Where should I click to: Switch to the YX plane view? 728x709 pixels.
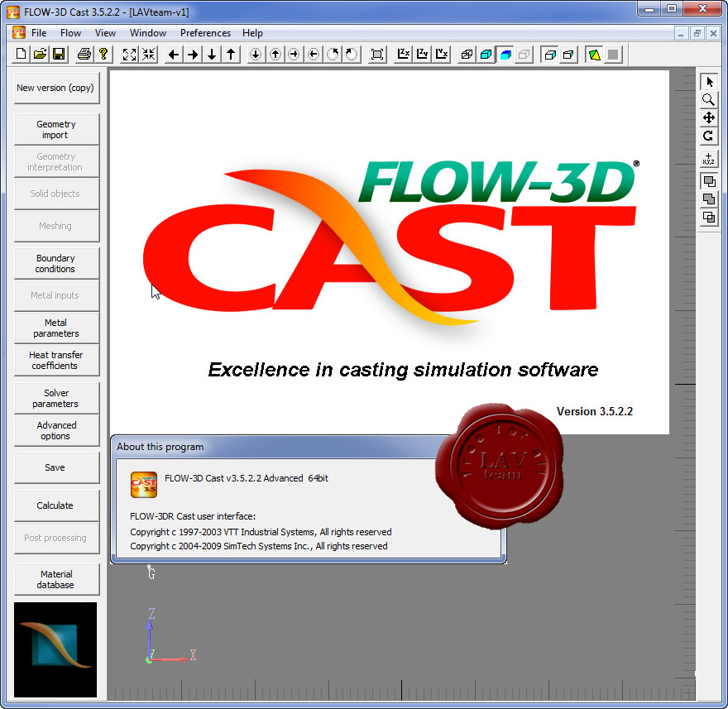(x=442, y=55)
